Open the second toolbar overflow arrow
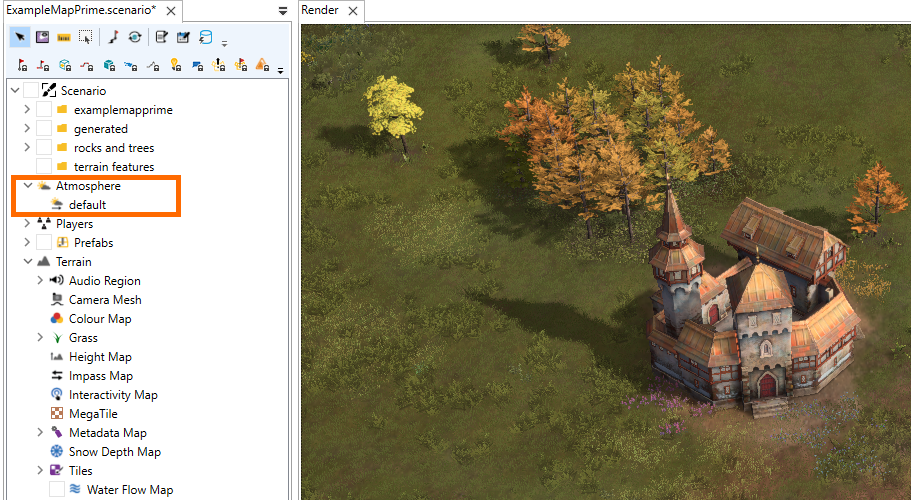This screenshot has width=911, height=500. [x=281, y=71]
